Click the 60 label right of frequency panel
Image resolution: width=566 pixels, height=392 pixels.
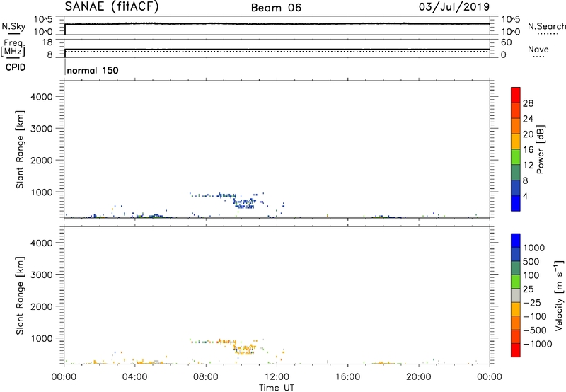pyautogui.click(x=506, y=42)
